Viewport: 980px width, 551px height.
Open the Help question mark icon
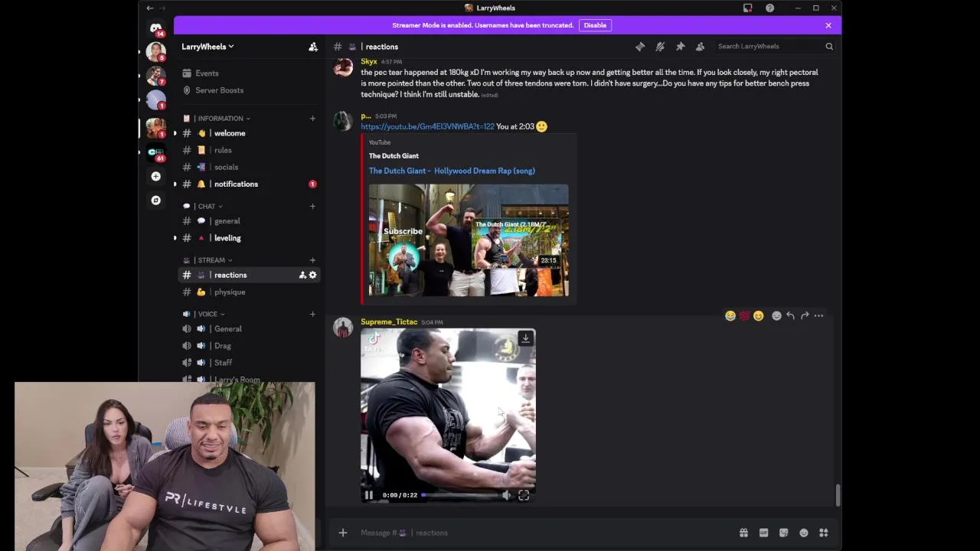click(x=769, y=8)
